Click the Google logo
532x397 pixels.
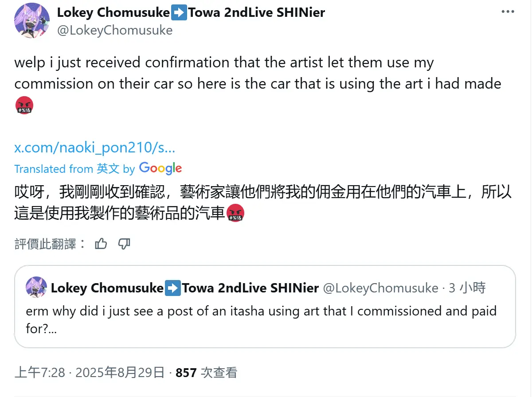click(x=160, y=168)
